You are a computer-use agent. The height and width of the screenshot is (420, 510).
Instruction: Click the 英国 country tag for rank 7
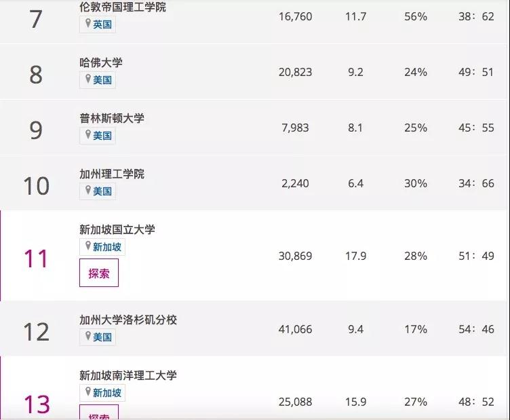(x=102, y=24)
